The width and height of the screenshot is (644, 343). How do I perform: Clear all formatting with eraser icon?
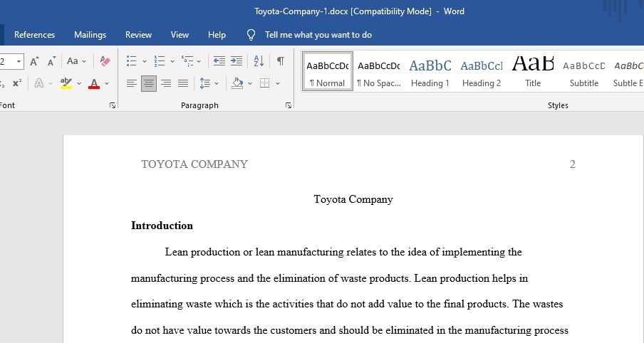(105, 61)
